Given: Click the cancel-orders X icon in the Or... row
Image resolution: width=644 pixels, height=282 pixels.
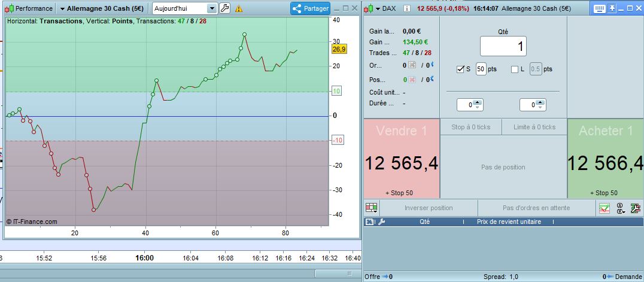Looking at the screenshot, I should (412, 65).
